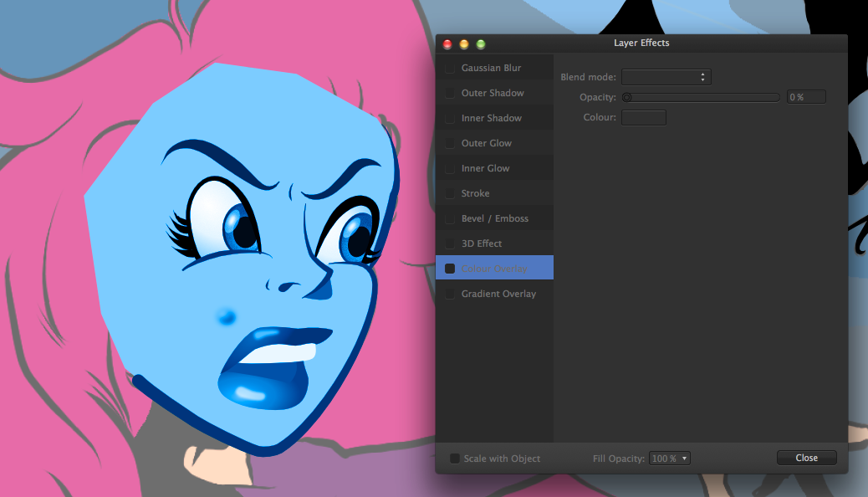
Task: Select the Gaussian Blur effect row
Action: pos(494,68)
